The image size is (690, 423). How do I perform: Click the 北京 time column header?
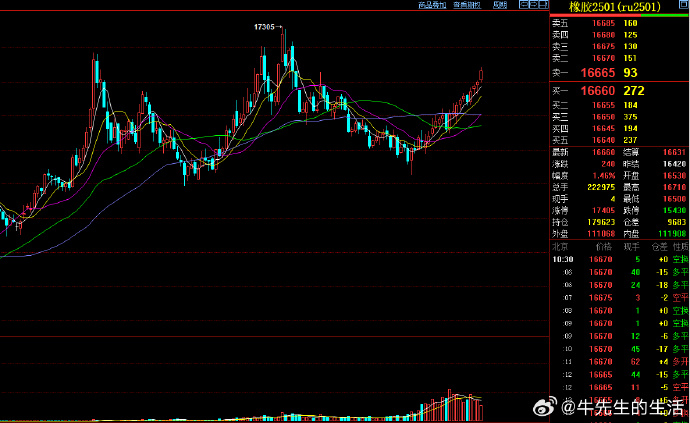point(560,245)
